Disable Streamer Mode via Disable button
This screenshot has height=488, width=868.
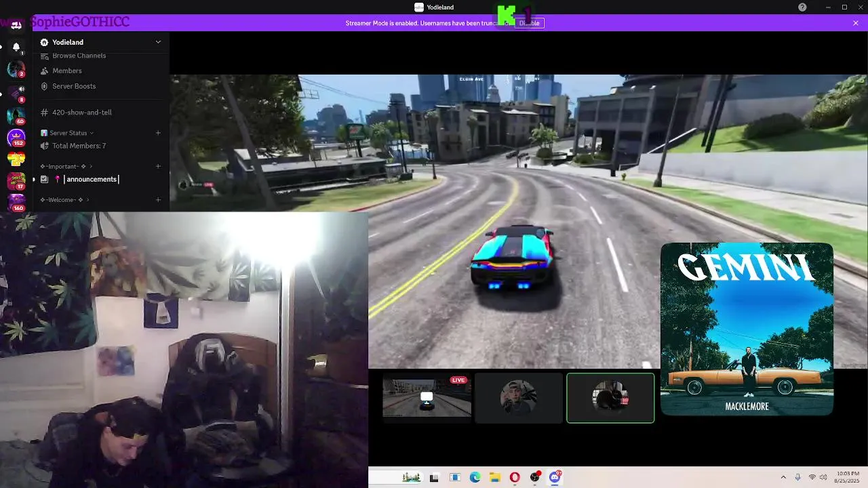pyautogui.click(x=530, y=23)
